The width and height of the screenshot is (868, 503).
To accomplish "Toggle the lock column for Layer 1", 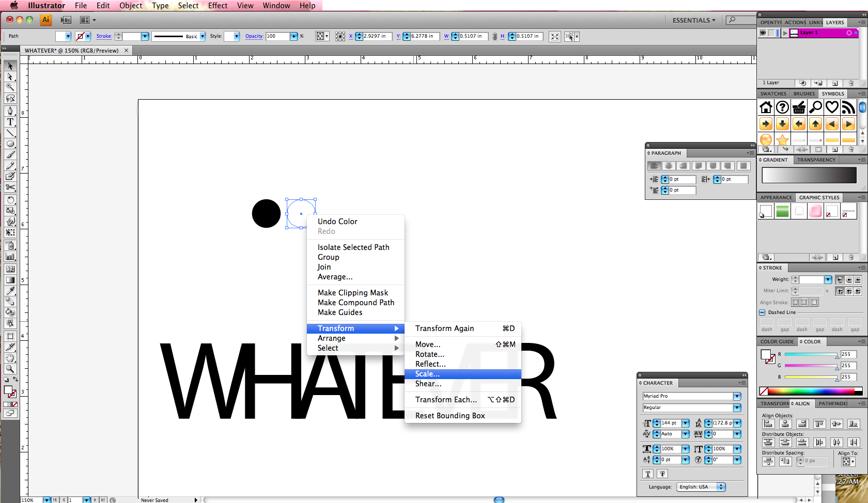I will point(772,33).
